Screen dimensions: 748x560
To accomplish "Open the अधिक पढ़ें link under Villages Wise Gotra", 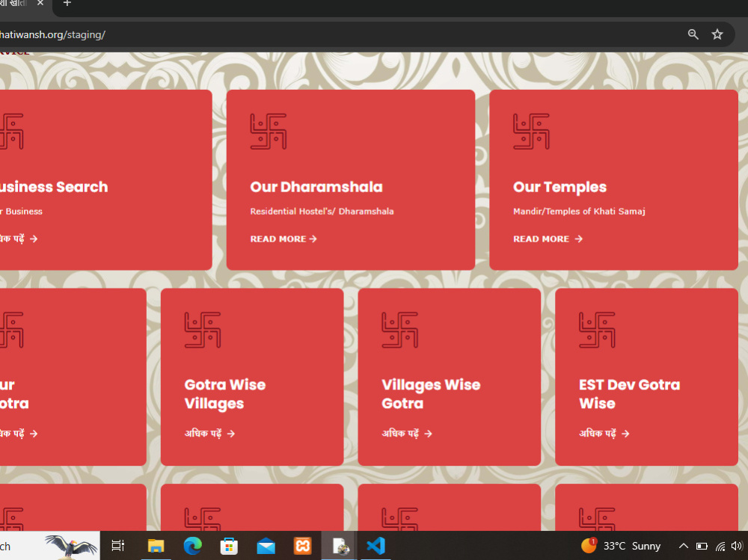I will click(406, 433).
